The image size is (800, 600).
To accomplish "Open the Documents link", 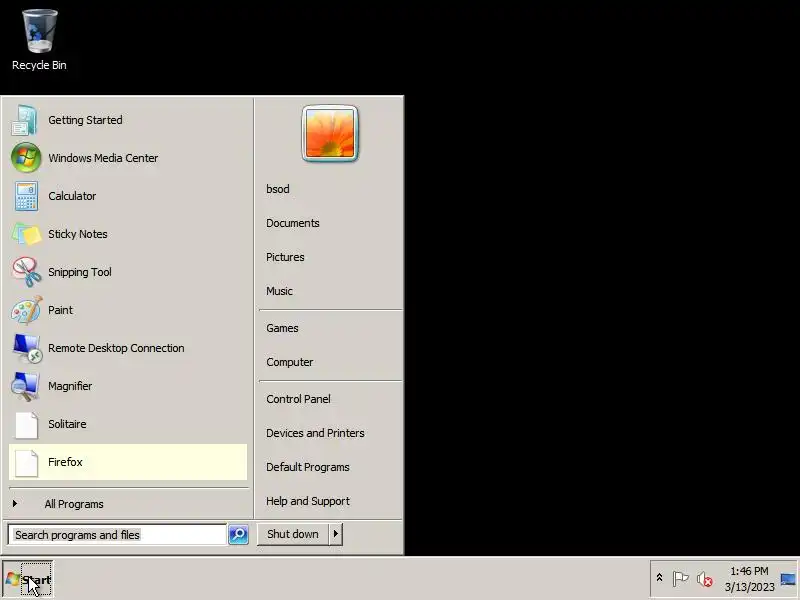I will (292, 223).
